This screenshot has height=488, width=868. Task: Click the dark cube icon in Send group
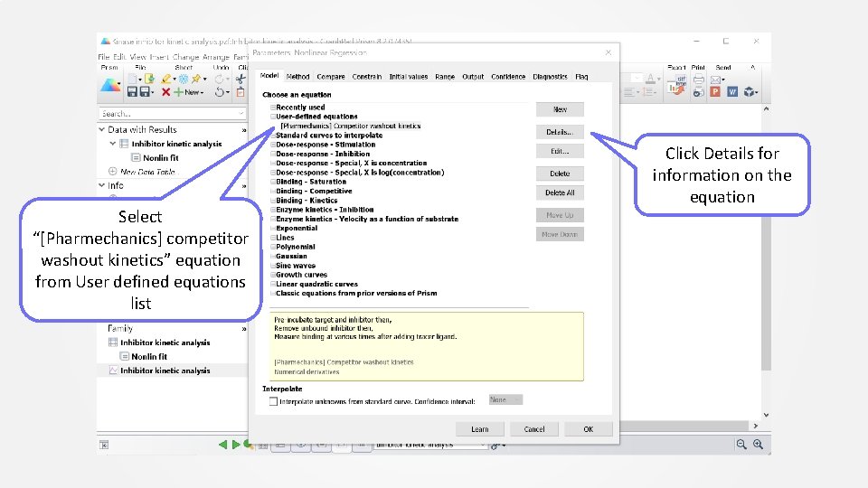point(749,92)
